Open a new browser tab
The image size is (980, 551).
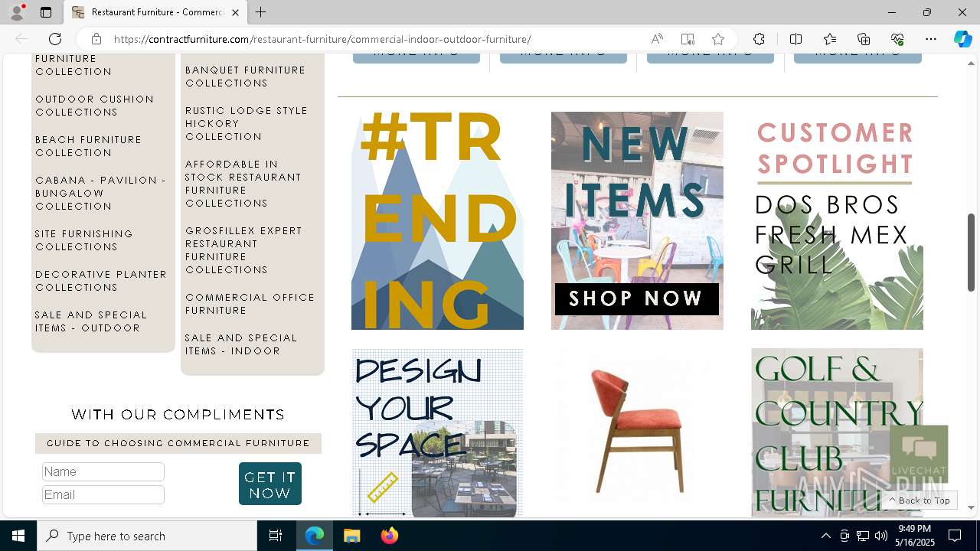261,12
